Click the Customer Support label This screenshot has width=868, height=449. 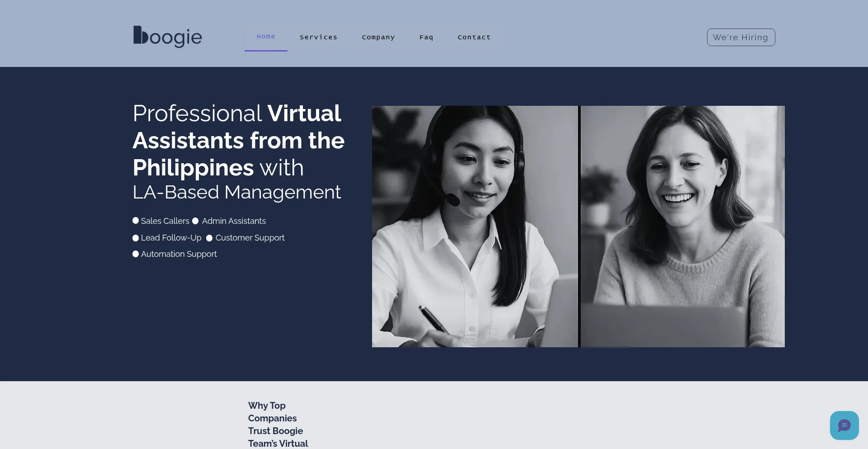tap(250, 238)
